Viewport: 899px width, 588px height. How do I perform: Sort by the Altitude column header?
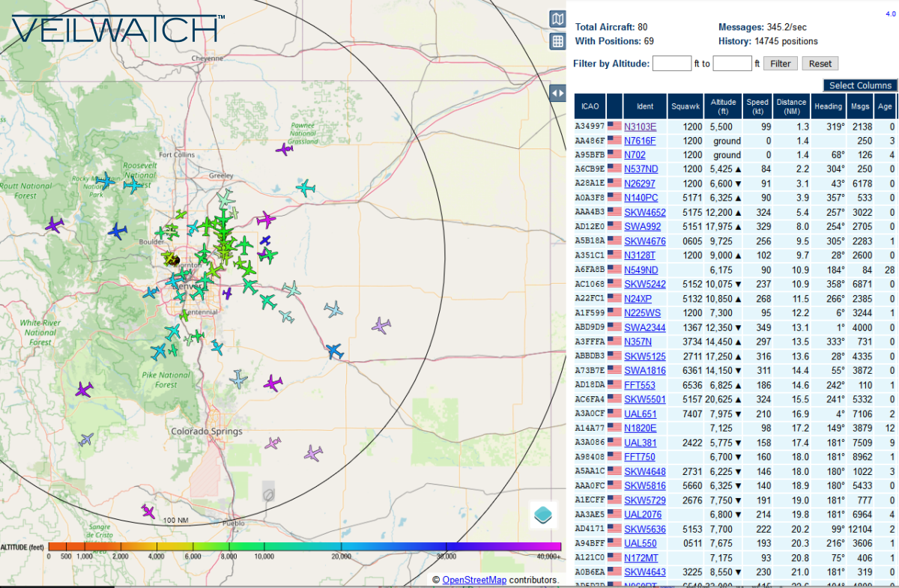[723, 106]
